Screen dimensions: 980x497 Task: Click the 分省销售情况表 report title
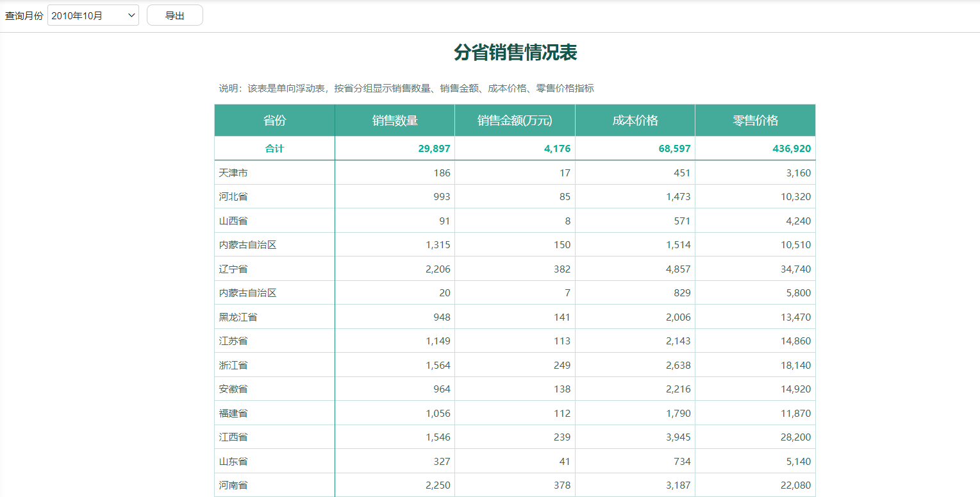tap(515, 53)
